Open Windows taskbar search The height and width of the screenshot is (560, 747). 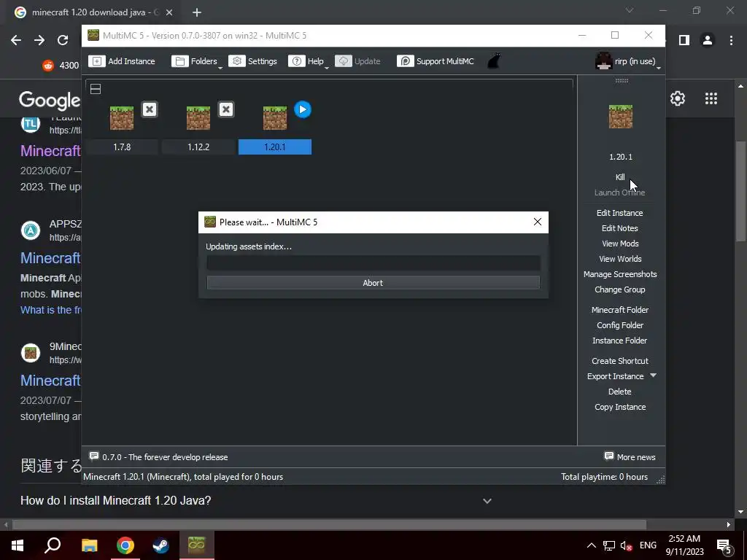pos(53,545)
